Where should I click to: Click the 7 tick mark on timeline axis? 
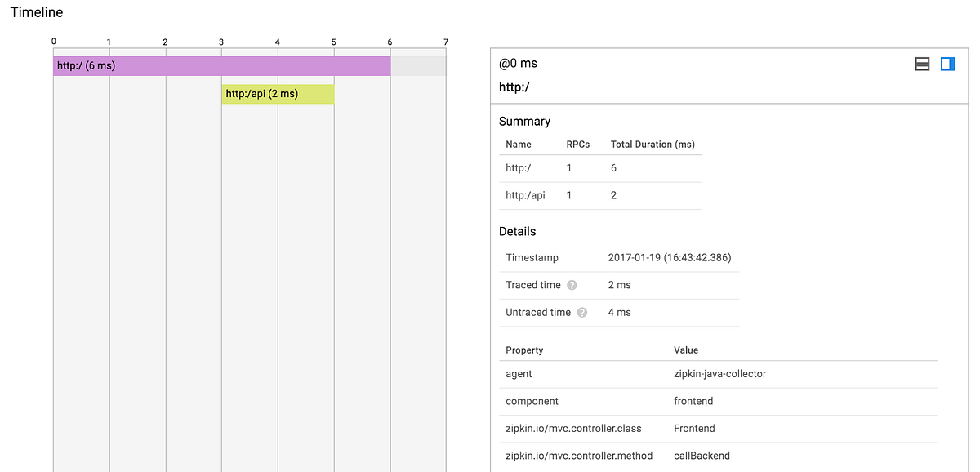[x=446, y=42]
